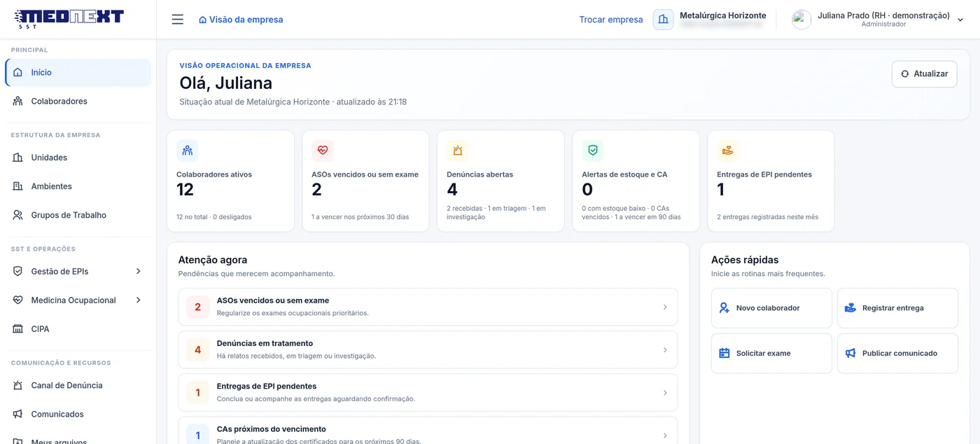The image size is (980, 444).
Task: Click the Novo colaborador quick action
Action: click(x=771, y=308)
